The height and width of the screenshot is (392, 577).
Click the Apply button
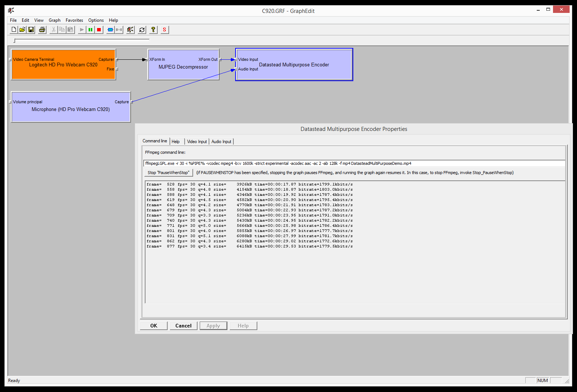[x=213, y=326]
